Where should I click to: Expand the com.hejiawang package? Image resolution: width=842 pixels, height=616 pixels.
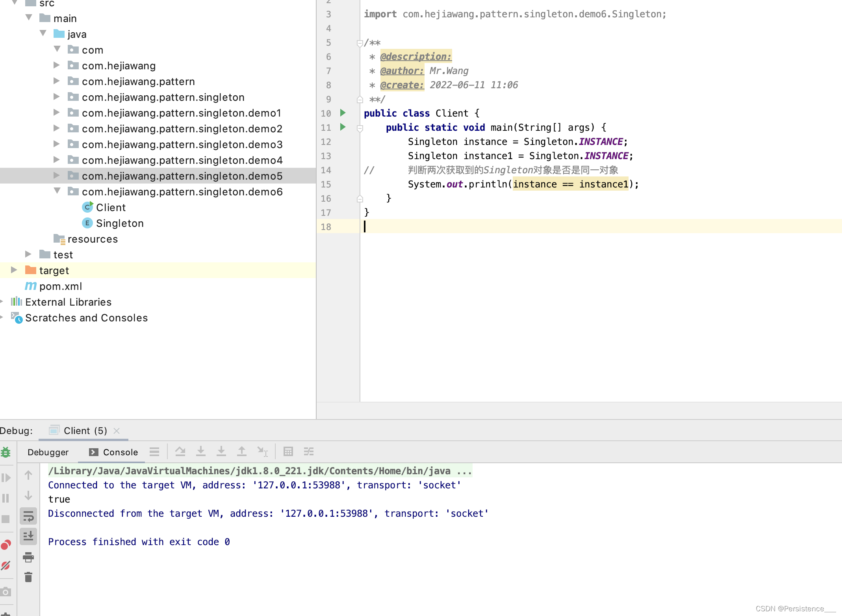click(57, 65)
